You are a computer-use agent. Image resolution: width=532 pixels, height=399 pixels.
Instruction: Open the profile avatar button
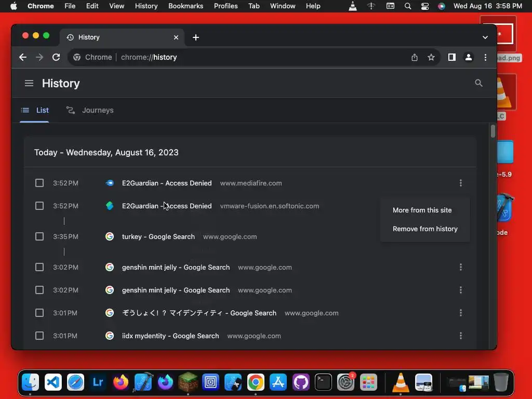pos(469,57)
